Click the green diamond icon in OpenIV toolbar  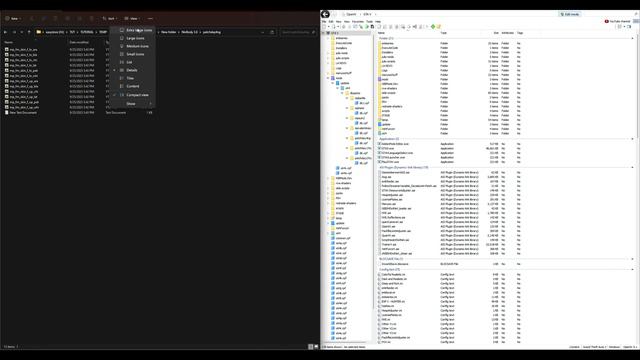point(433,27)
